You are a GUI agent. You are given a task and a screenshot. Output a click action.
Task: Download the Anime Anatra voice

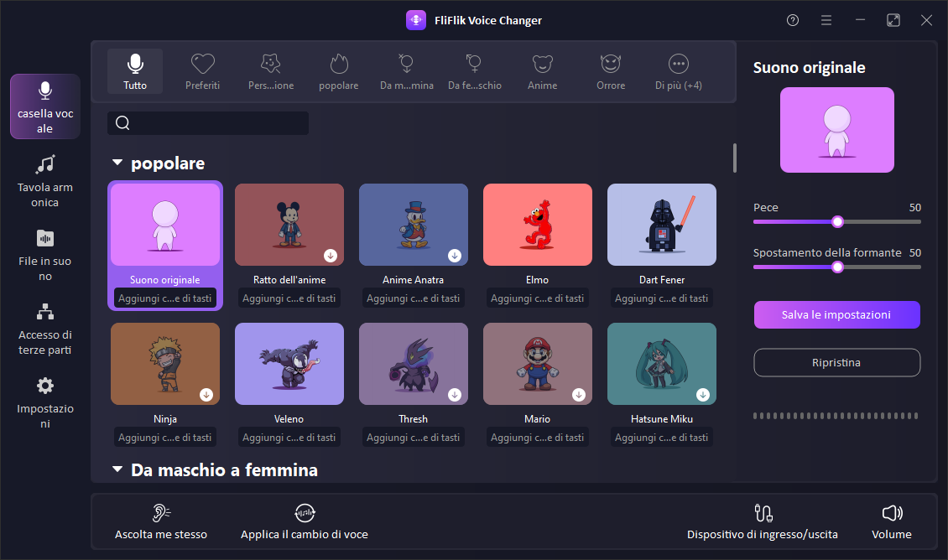click(x=455, y=256)
